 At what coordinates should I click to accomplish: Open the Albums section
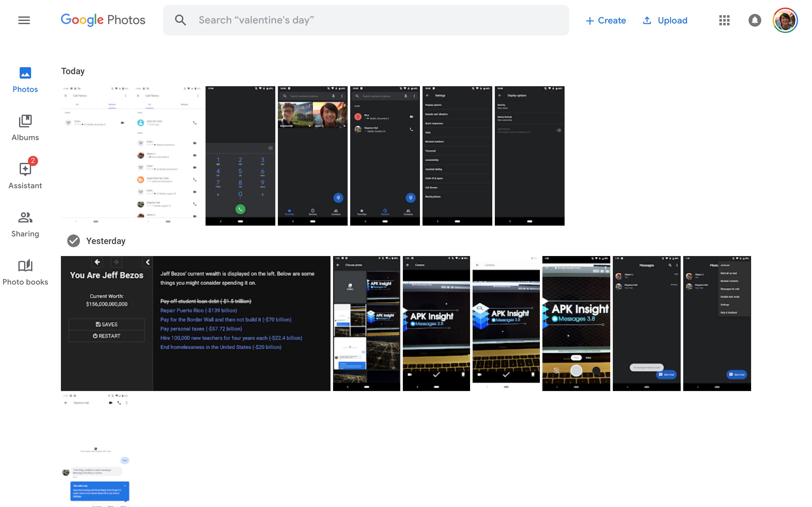[25, 121]
